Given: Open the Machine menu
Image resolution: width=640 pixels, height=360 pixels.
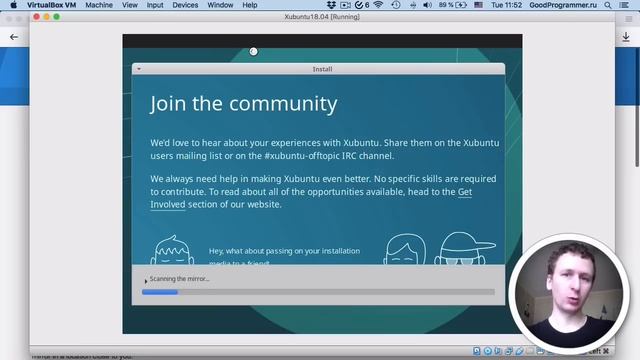Looking at the screenshot, I should 99,5.
